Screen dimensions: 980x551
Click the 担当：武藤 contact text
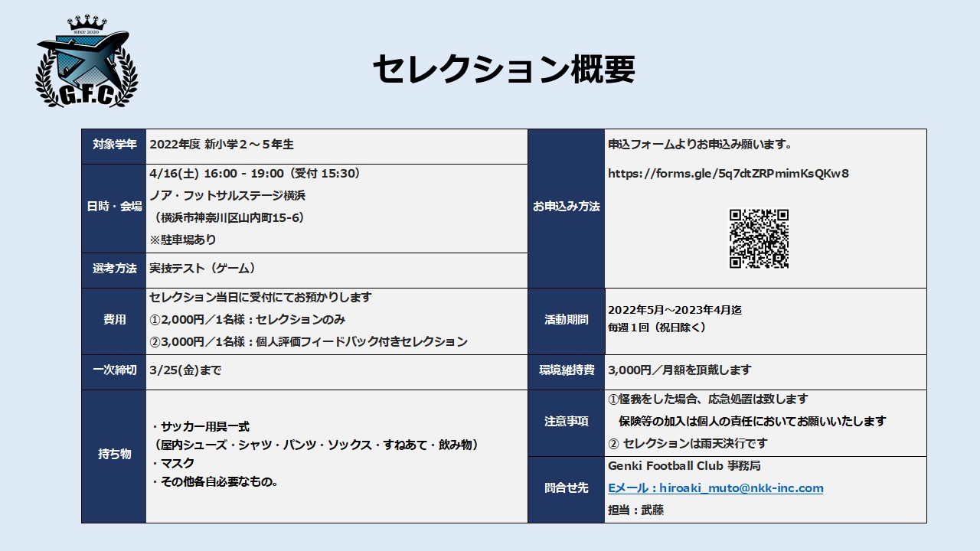(635, 510)
